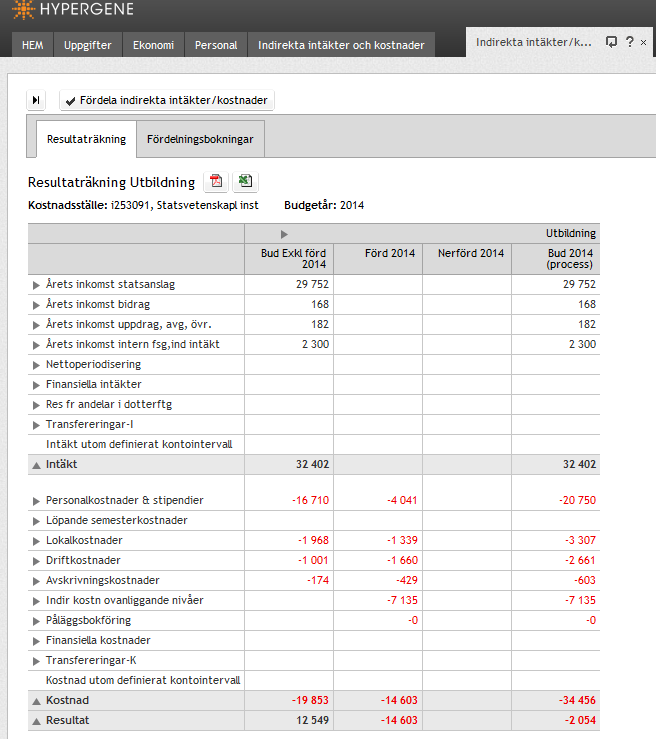
Task: Expand the Finansiella intäkter row
Action: coord(36,385)
